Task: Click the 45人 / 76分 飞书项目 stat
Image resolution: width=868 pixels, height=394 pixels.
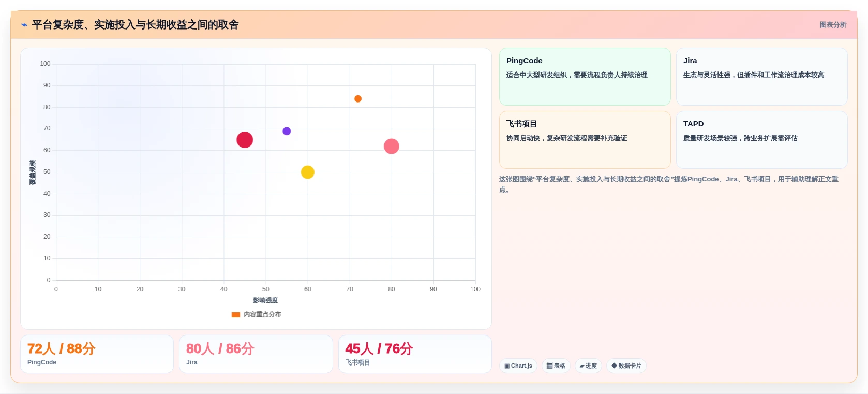Action: point(415,354)
